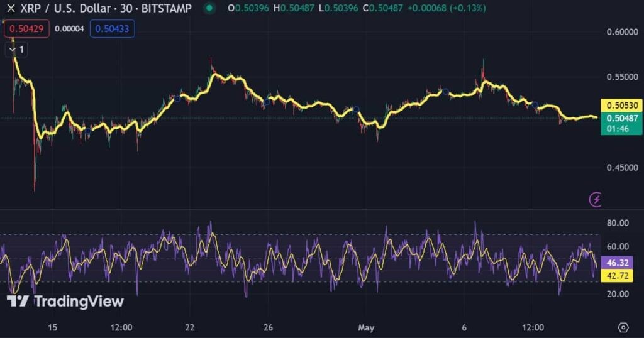Select yellow RSI average value 42.72
The height and width of the screenshot is (338, 644).
618,276
